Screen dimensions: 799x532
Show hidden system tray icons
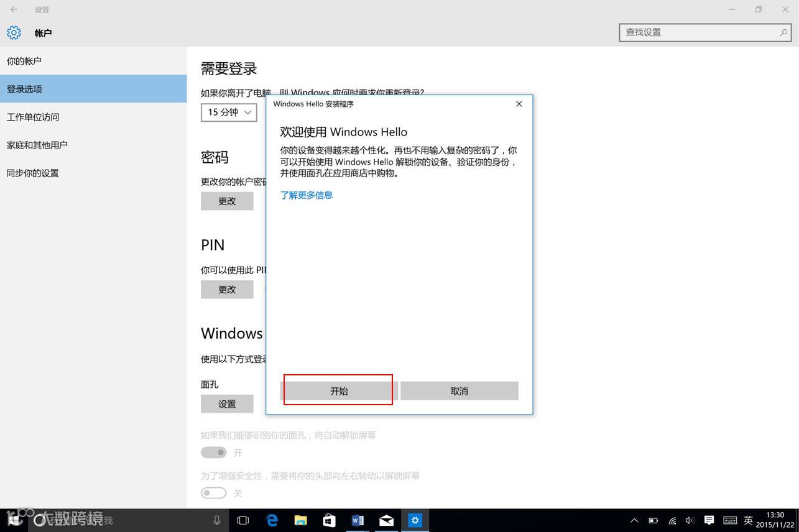634,520
